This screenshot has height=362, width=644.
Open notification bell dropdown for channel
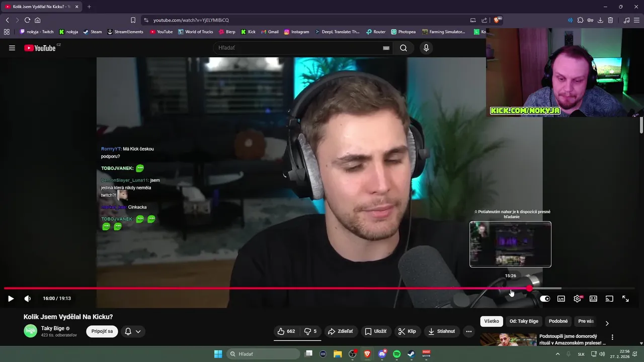coord(133,331)
